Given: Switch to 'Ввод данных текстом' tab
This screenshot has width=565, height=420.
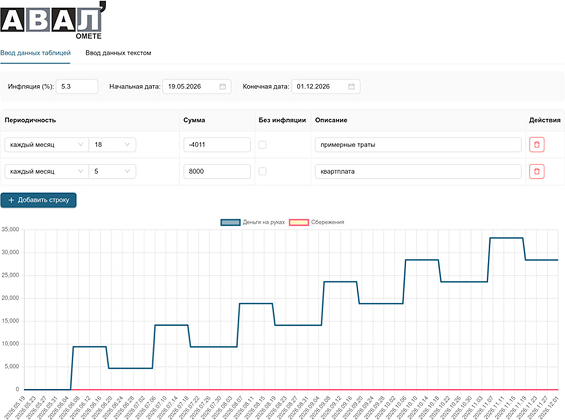Looking at the screenshot, I should pyautogui.click(x=118, y=53).
